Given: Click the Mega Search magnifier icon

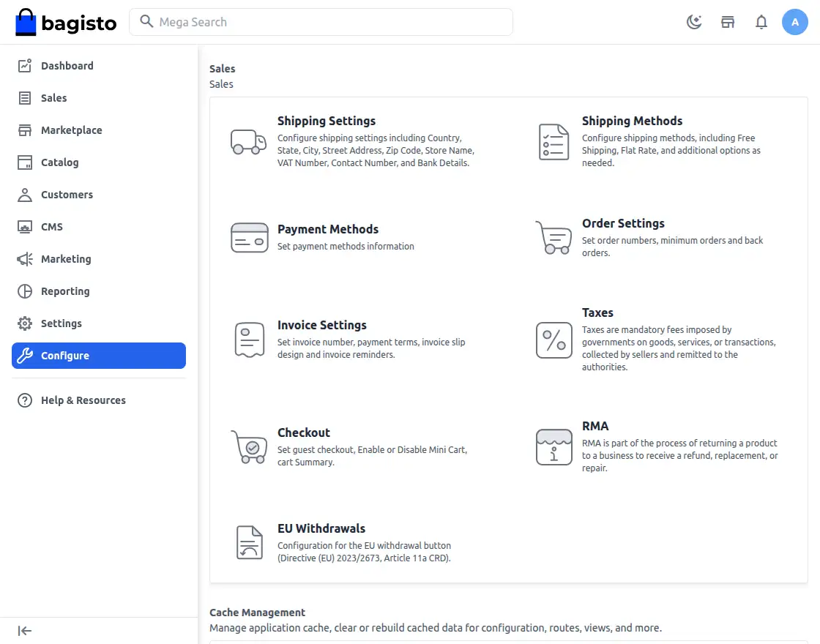Looking at the screenshot, I should pos(146,21).
